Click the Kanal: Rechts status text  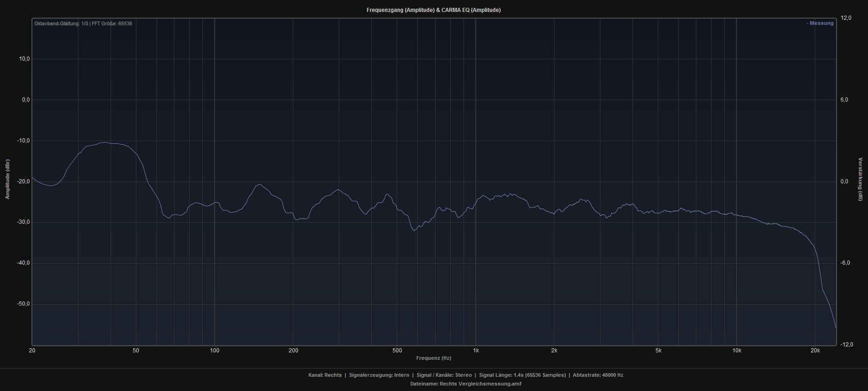click(x=325, y=375)
